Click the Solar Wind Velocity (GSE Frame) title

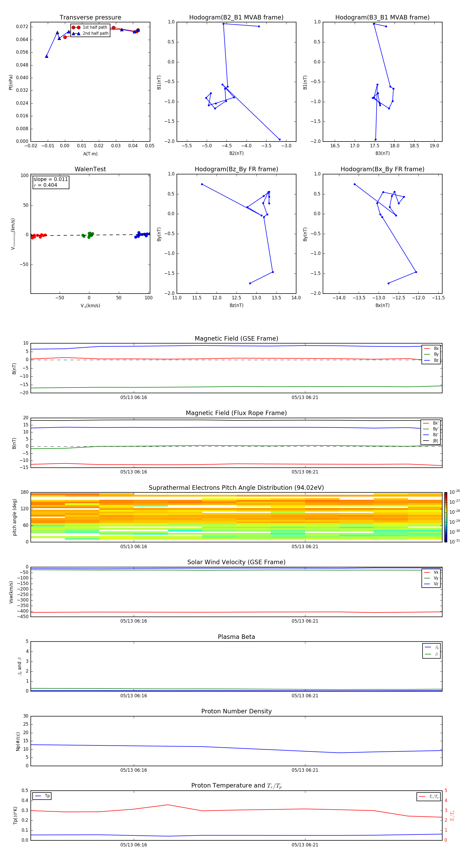point(236,562)
